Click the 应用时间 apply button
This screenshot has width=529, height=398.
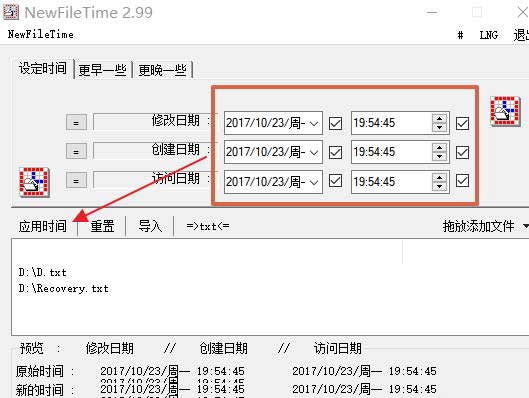pos(43,226)
